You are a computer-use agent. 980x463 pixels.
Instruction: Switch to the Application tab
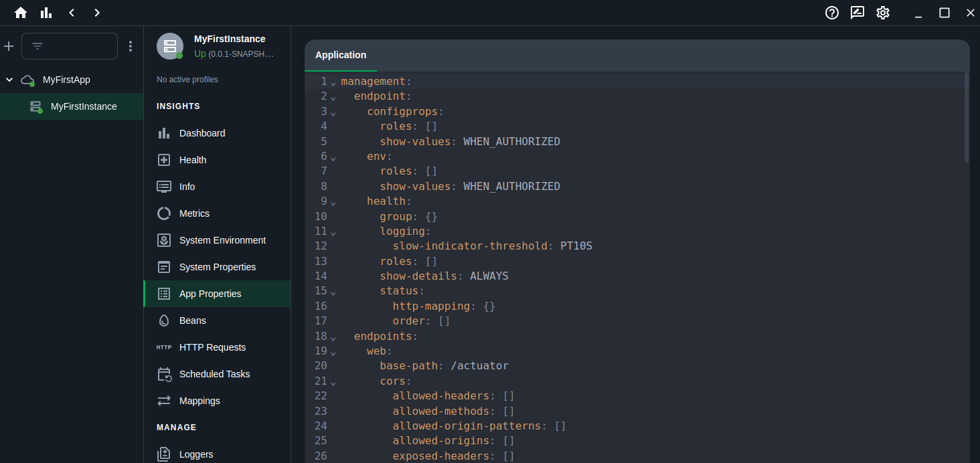pos(341,55)
